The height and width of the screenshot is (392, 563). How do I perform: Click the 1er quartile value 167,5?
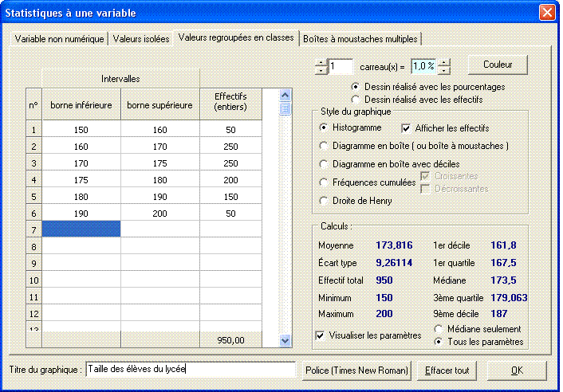503,263
